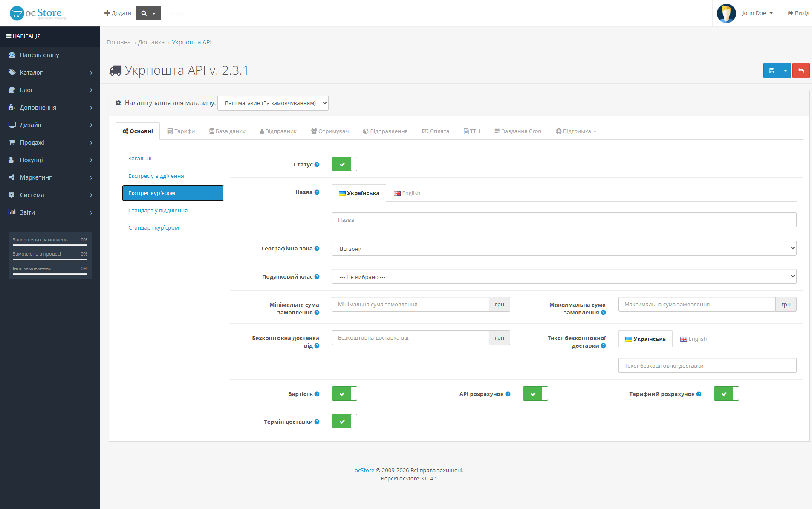Click the Назва text field
This screenshot has width=812, height=509.
tap(564, 220)
